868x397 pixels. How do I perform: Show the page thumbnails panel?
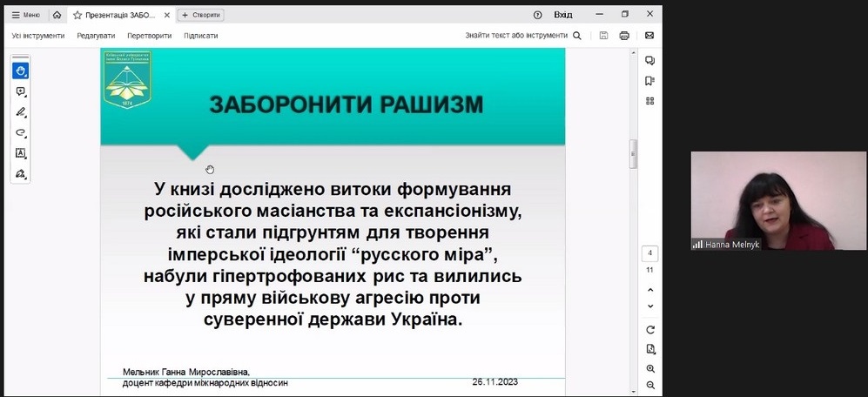tap(649, 101)
